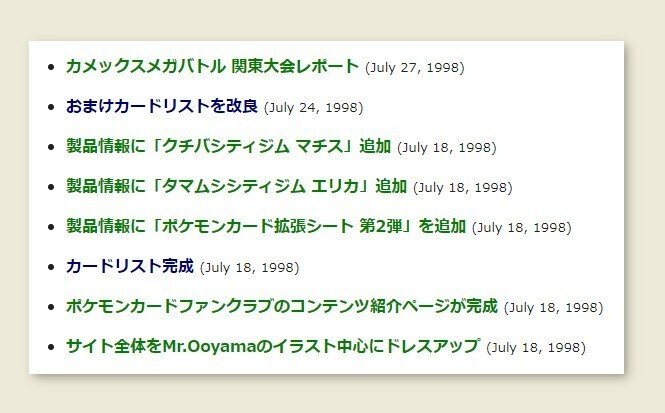Click the bullet before サイト全体 entry
Viewport: 665px width, 413px height.
tap(51, 347)
